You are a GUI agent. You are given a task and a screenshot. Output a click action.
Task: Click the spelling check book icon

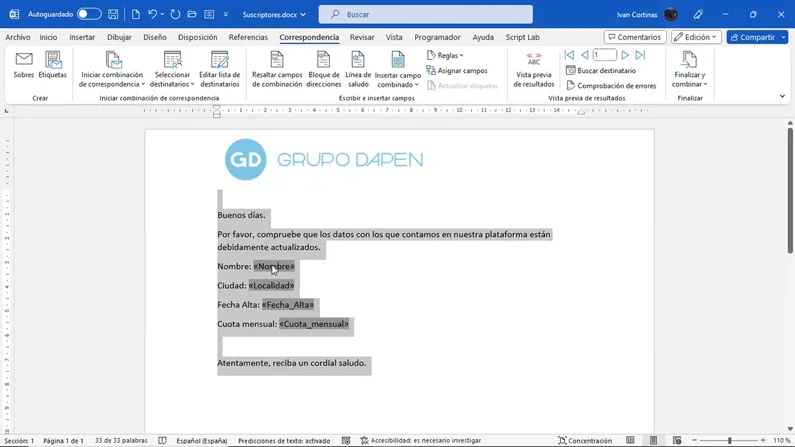(162, 440)
